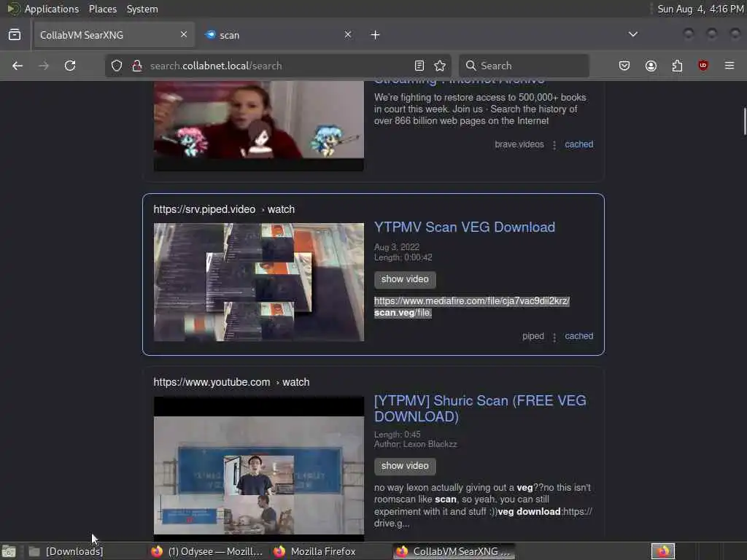Image resolution: width=747 pixels, height=560 pixels.
Task: Click the distro logo beside Applications
Action: pyautogui.click(x=13, y=9)
